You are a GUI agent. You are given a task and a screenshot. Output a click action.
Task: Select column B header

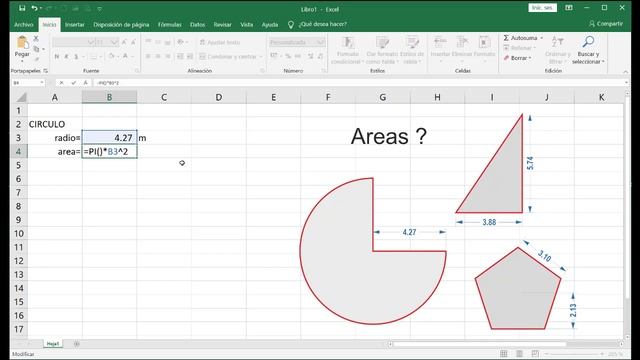(109, 97)
